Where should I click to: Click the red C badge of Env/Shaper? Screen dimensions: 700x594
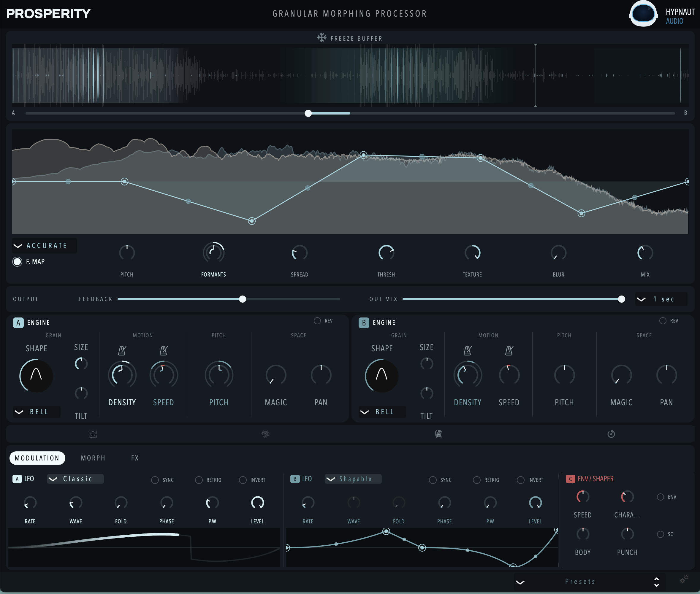(x=570, y=479)
